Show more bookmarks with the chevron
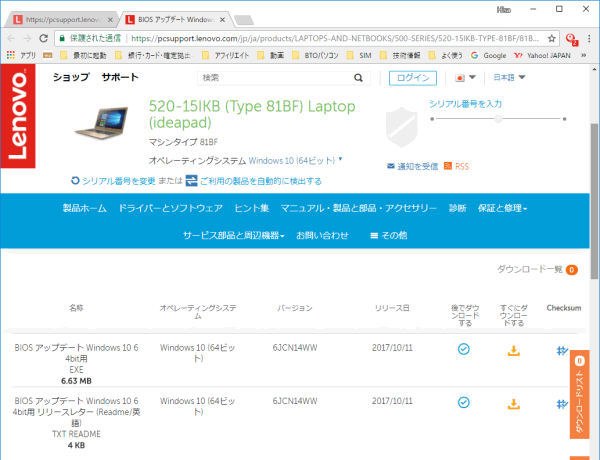The width and height of the screenshot is (600, 460). pos(584,55)
